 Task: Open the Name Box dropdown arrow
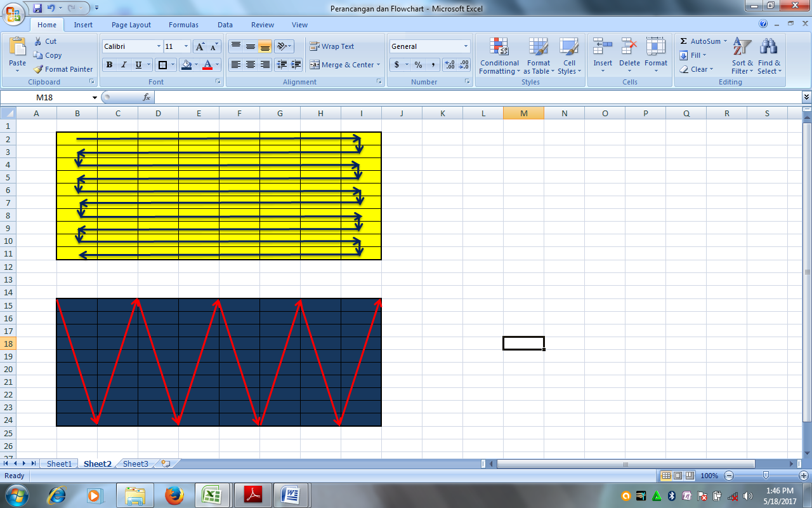[95, 97]
